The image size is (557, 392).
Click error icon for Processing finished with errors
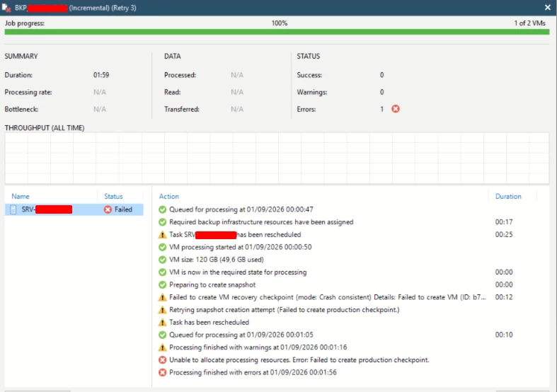(x=162, y=372)
